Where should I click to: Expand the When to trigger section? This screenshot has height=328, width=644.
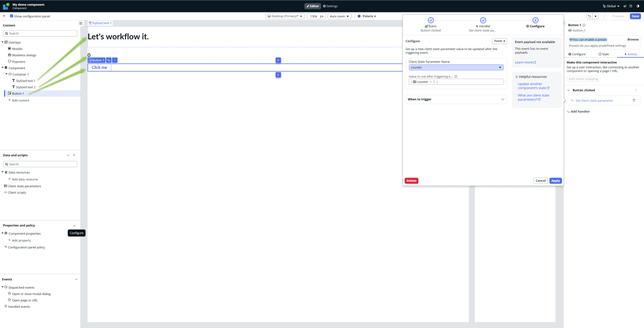click(456, 99)
